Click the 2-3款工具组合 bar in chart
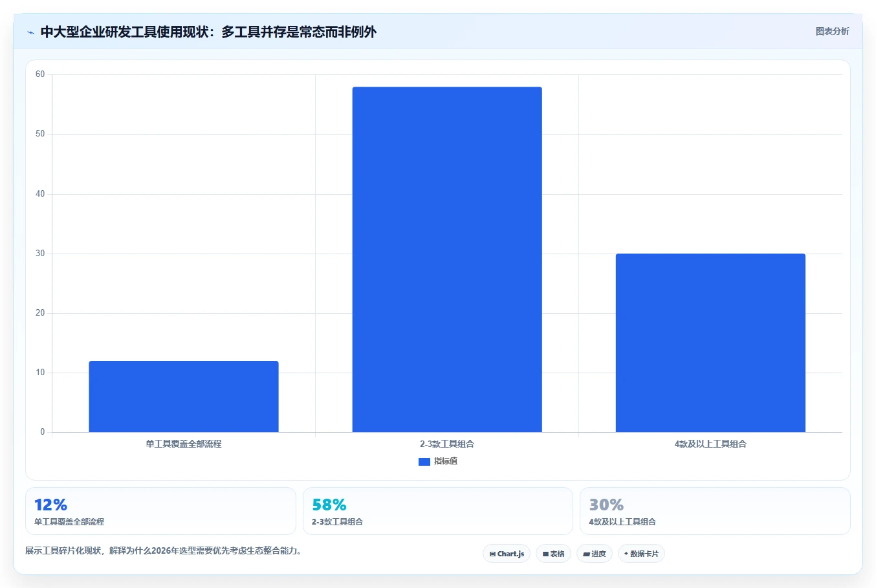The image size is (876, 588). click(x=447, y=259)
